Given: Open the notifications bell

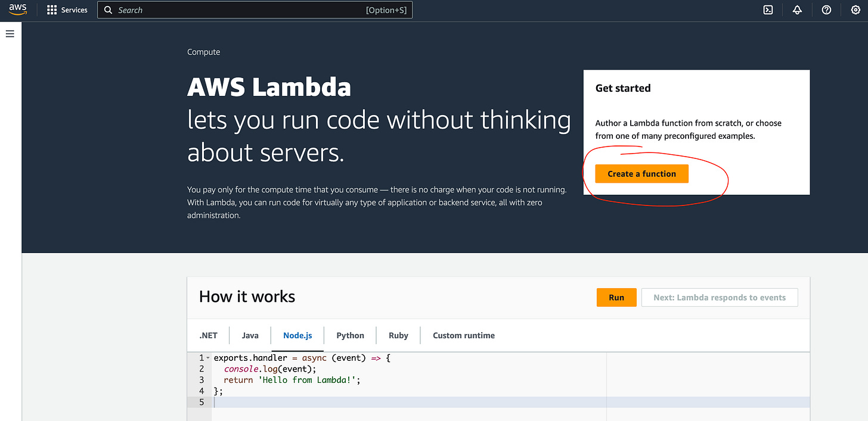Looking at the screenshot, I should point(797,10).
